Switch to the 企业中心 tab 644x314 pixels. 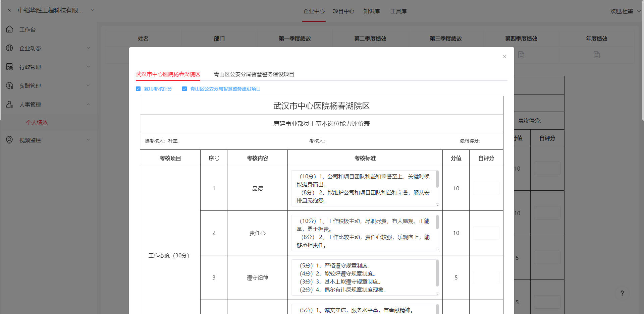tap(314, 11)
